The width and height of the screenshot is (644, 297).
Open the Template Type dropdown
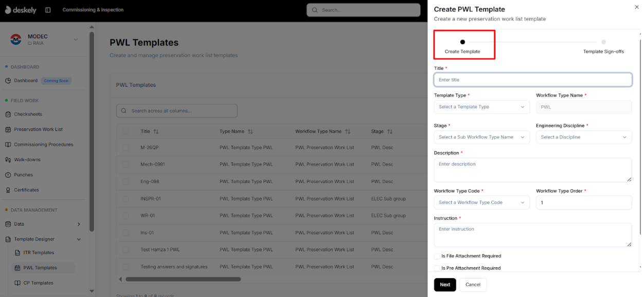[481, 106]
